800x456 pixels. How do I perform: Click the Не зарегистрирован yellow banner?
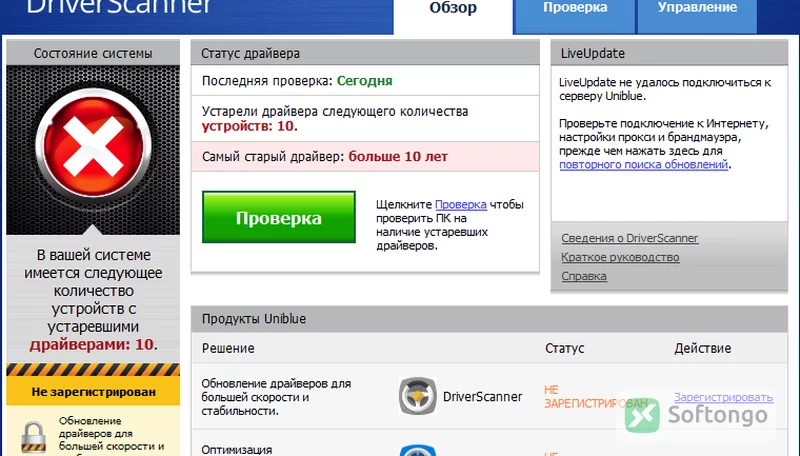pos(93,392)
